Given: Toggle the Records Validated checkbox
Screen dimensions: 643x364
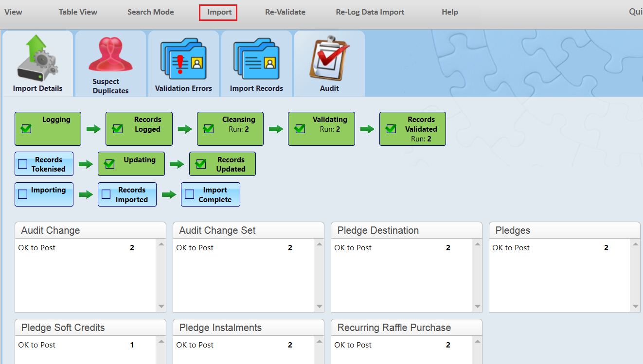Looking at the screenshot, I should 391,129.
